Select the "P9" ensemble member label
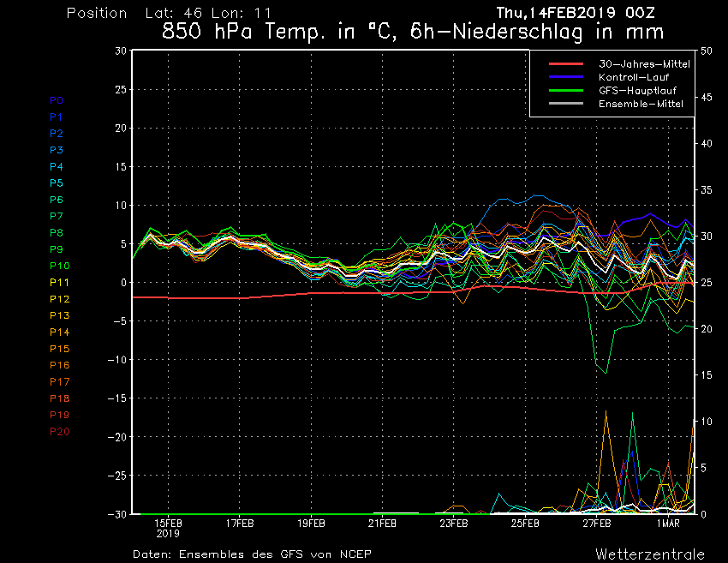 (57, 249)
